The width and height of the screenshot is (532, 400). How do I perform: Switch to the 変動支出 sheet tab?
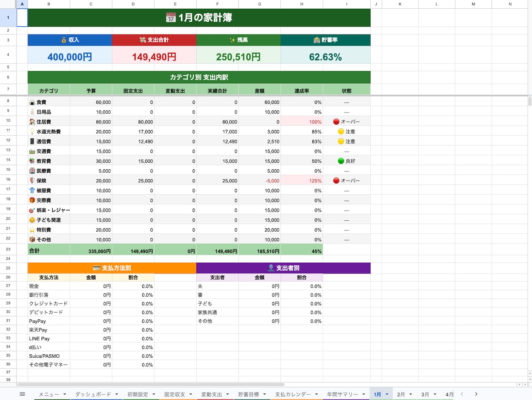(212, 394)
